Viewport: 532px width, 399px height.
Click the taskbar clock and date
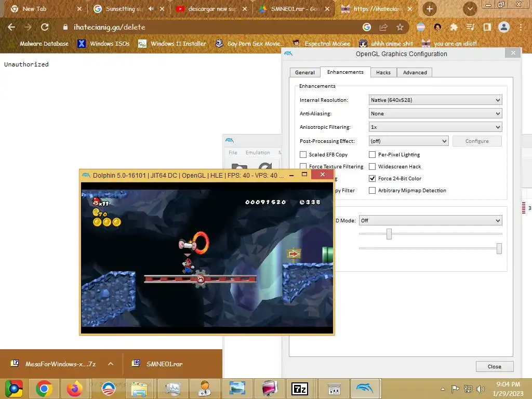tap(508, 389)
